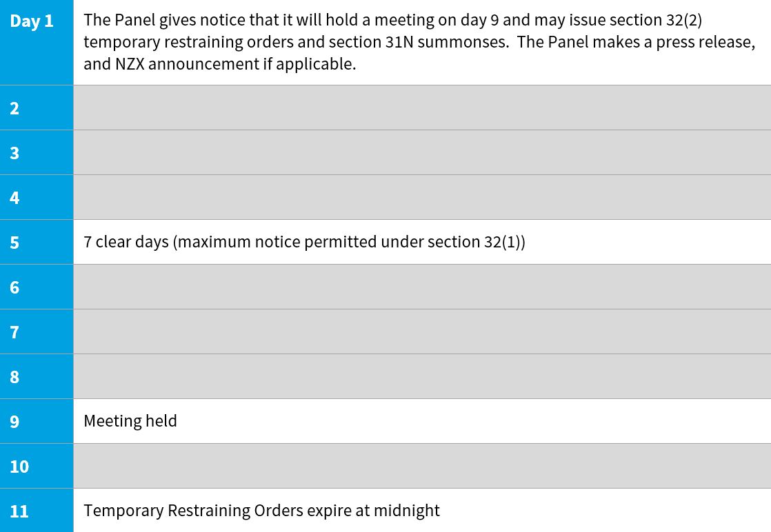Image resolution: width=771 pixels, height=532 pixels.
Task: Select the day 11 number cell
Action: point(36,511)
